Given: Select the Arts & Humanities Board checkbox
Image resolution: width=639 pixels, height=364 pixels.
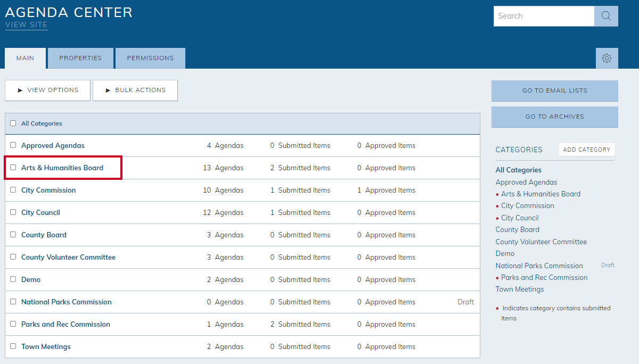Looking at the screenshot, I should click(x=13, y=168).
